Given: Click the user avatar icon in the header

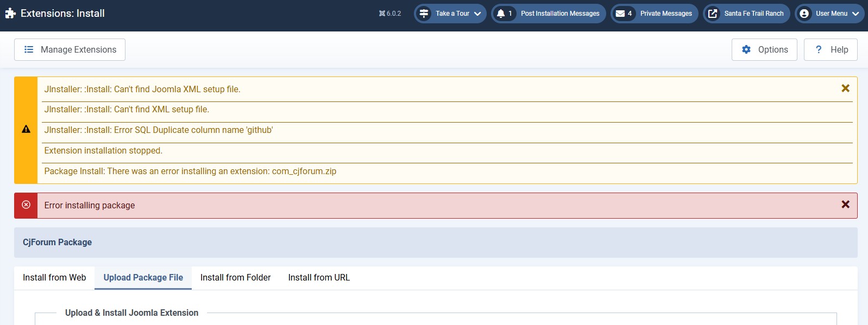Looking at the screenshot, I should [804, 14].
